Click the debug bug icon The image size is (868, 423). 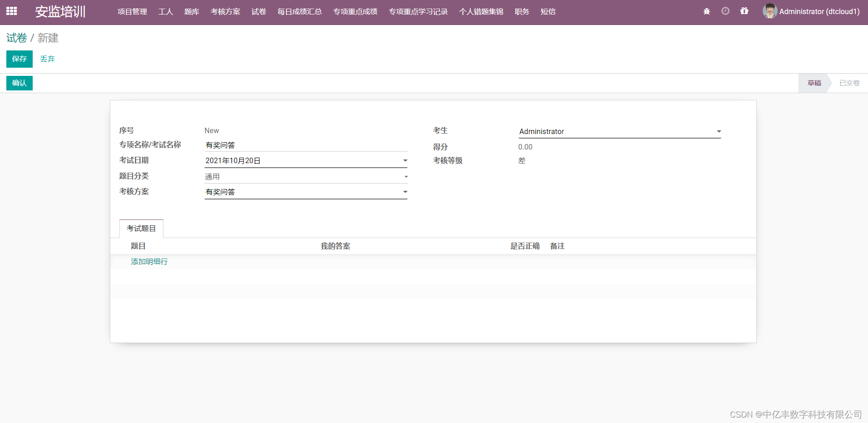coord(706,11)
